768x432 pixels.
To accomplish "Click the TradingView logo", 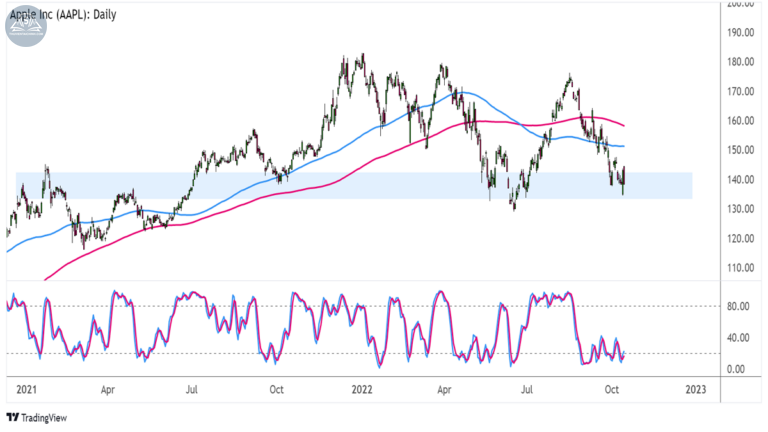I will coord(37,418).
